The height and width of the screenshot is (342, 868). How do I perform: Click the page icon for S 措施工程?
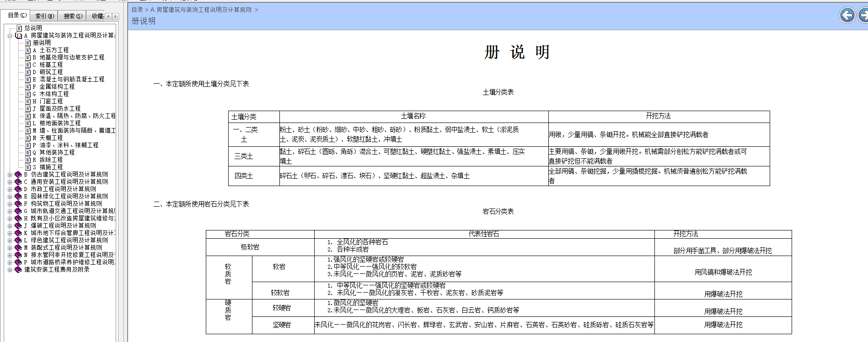(x=28, y=167)
